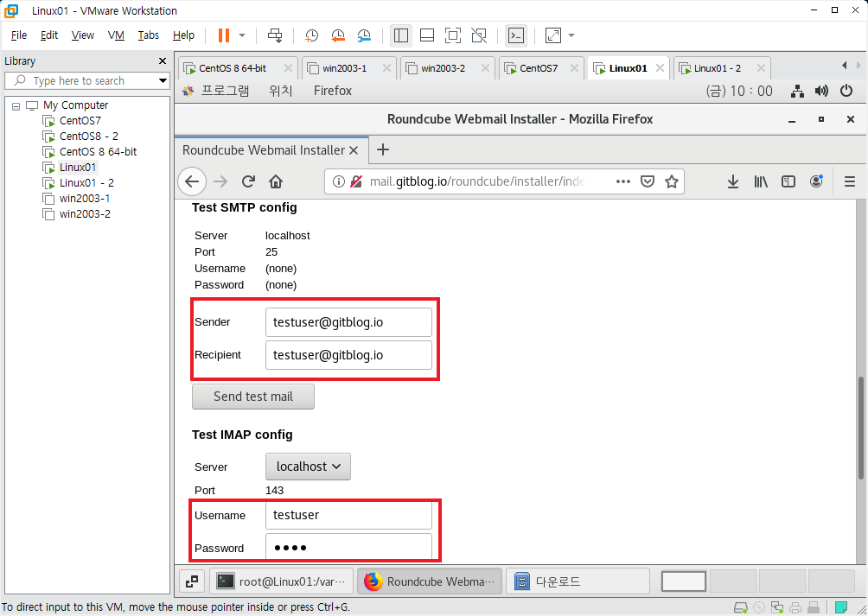The height and width of the screenshot is (616, 868).
Task: Toggle the VMware library panel view
Action: (x=401, y=35)
